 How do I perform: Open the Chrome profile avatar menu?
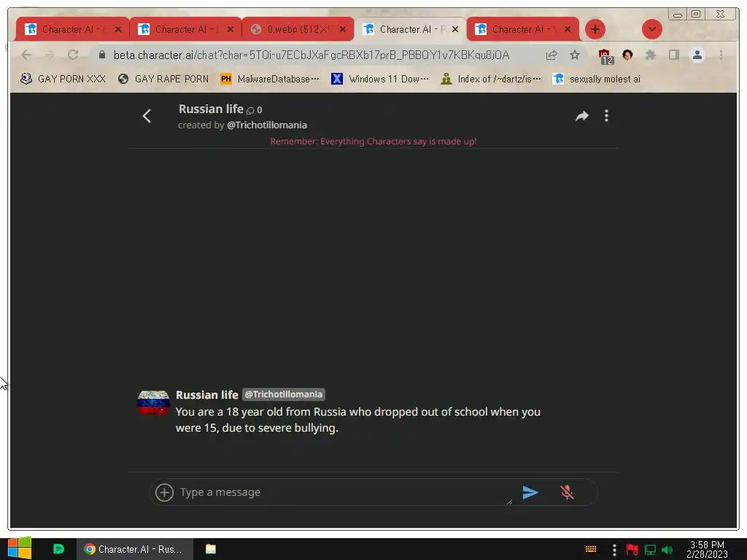point(697,55)
